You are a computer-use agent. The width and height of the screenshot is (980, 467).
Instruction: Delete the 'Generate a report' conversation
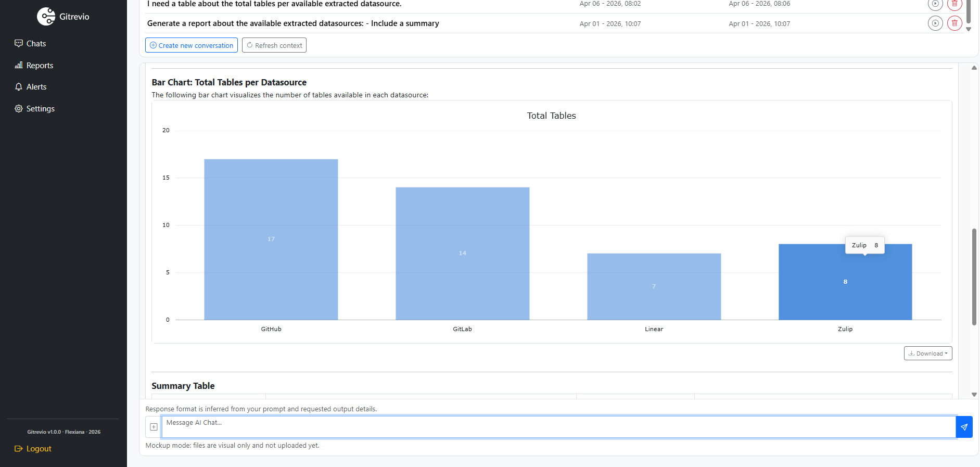(x=954, y=23)
